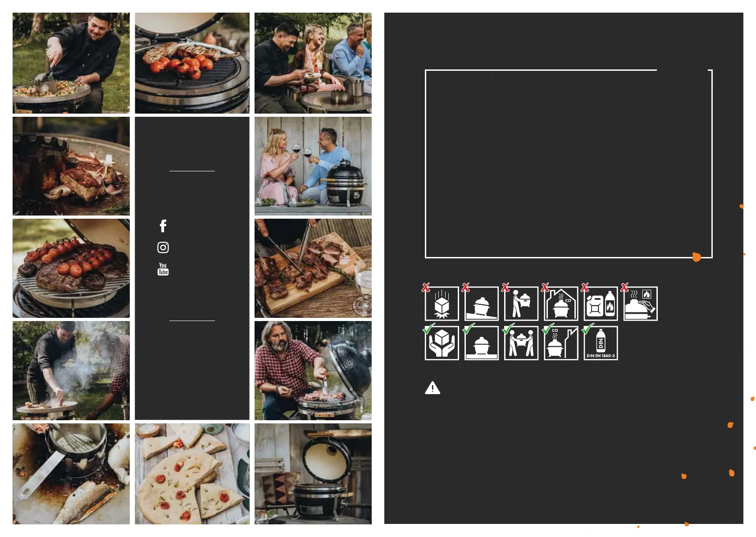756x537 pixels.
Task: Click the grill on sloped surface pictogram
Action: [x=481, y=303]
